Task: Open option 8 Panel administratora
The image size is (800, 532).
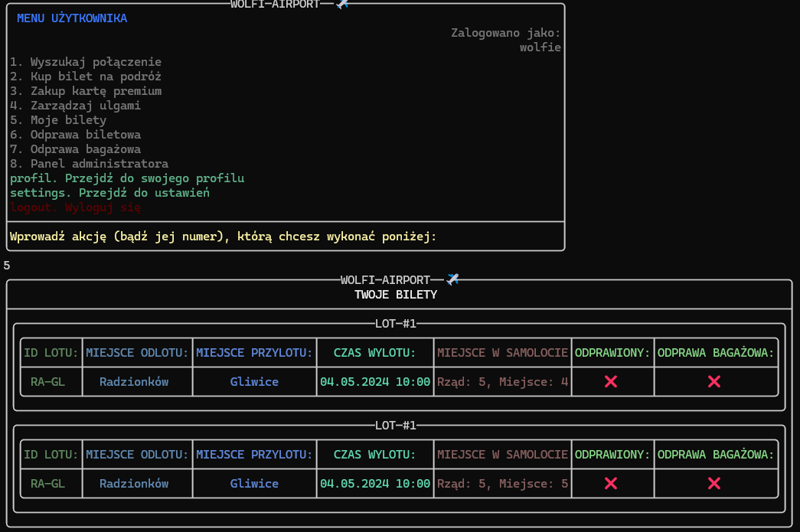Action: coord(90,164)
